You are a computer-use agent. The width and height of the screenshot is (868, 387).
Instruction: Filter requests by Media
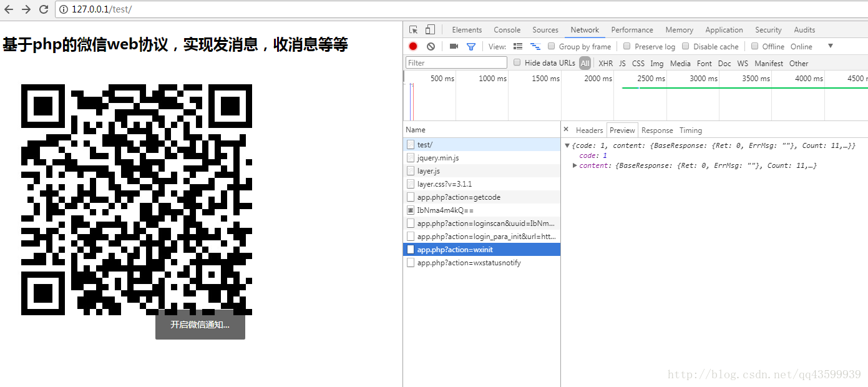click(680, 63)
